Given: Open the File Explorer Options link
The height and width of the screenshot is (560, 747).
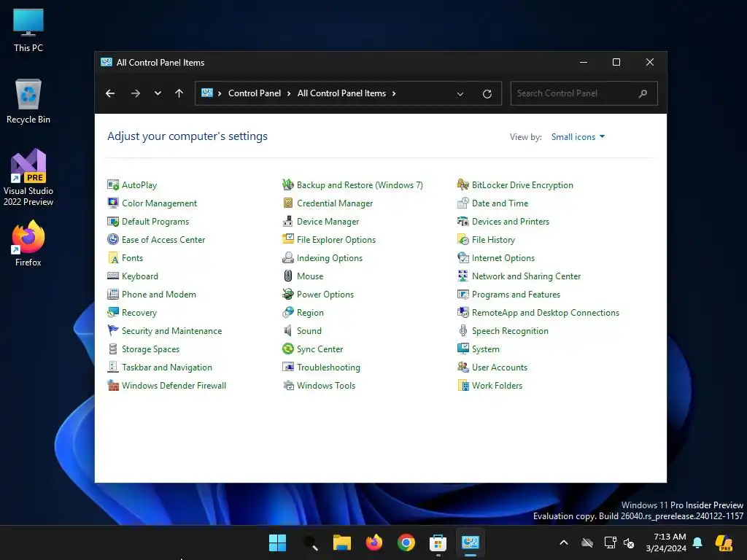Looking at the screenshot, I should point(336,239).
